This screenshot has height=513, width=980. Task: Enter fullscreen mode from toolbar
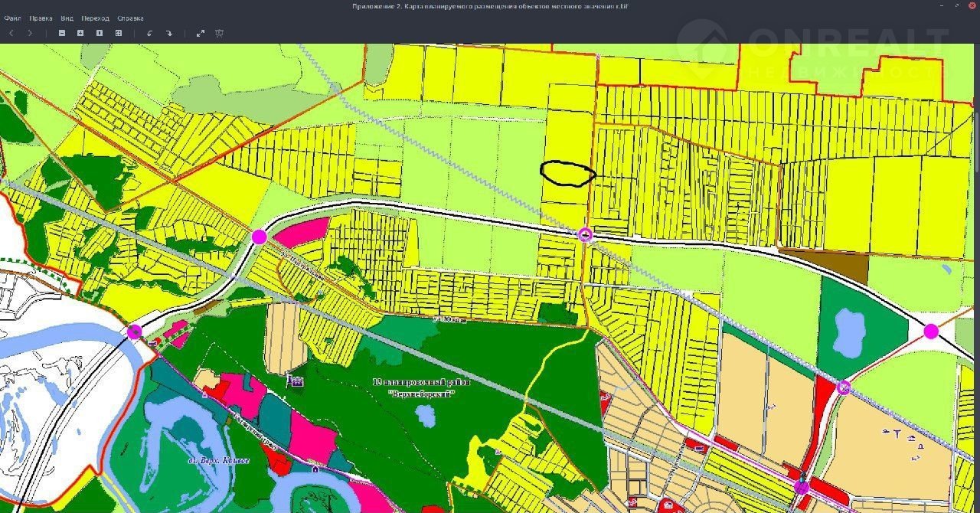tap(201, 33)
